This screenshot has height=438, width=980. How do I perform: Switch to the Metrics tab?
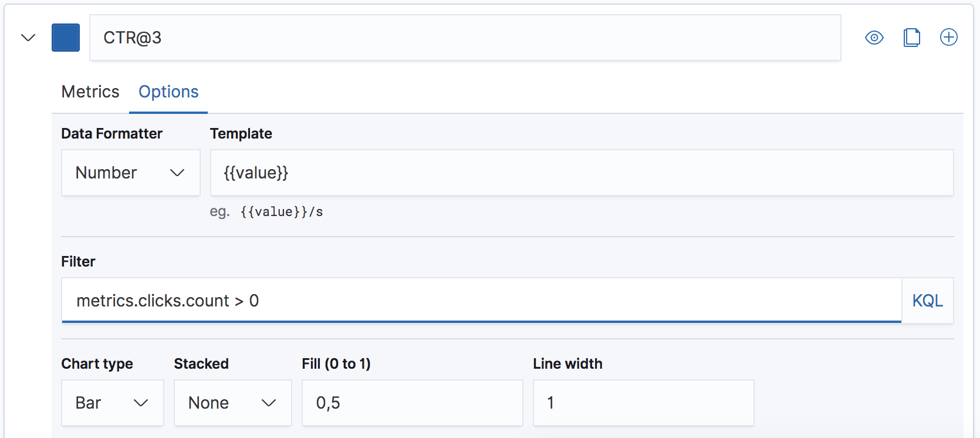click(x=90, y=92)
